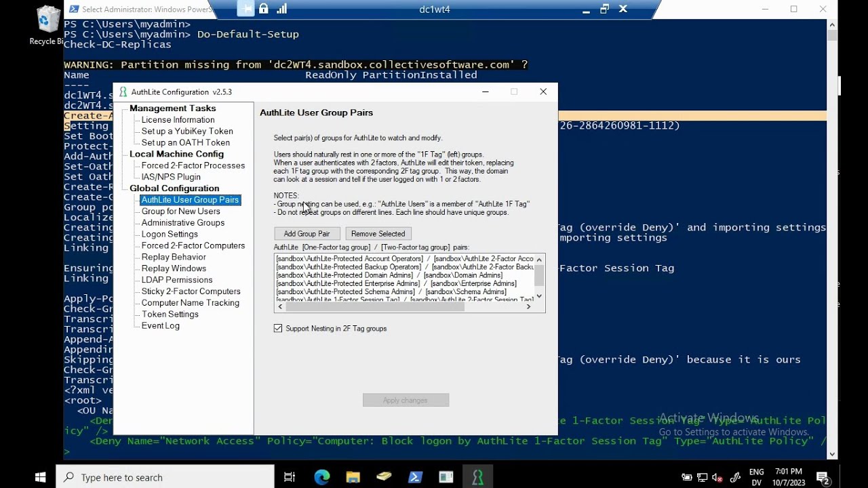Screen dimensions: 868x488
Task: Click the lock icon on the connection bar
Action: tap(263, 9)
